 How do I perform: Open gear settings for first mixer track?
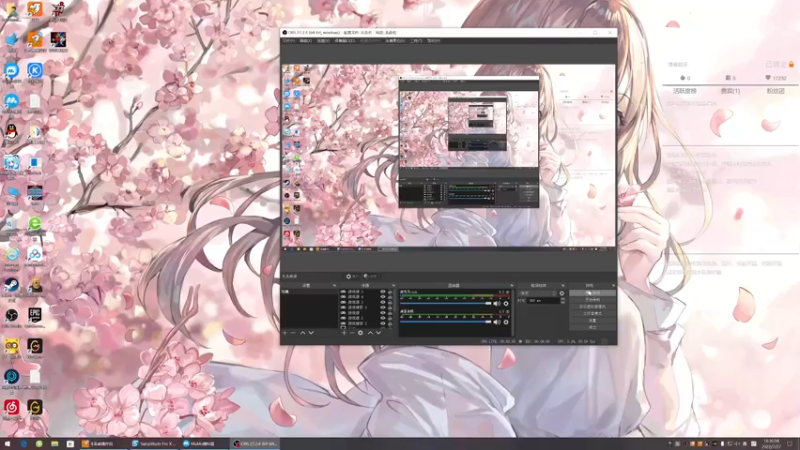[506, 304]
